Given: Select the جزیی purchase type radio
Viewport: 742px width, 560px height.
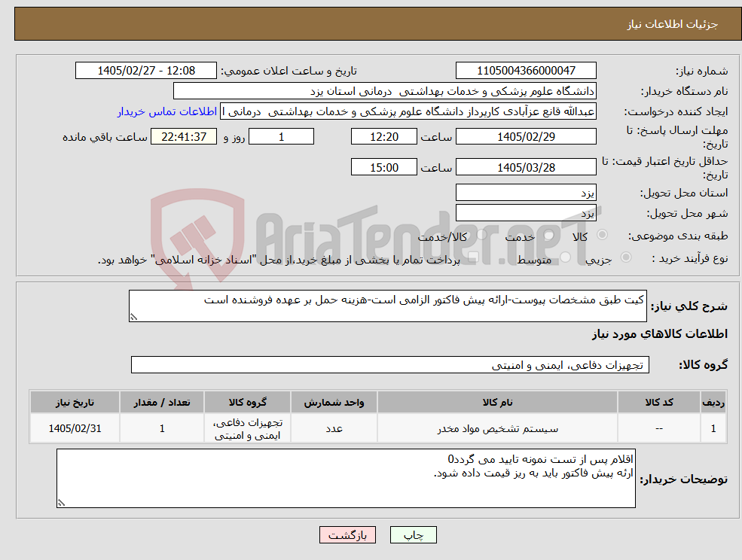Looking at the screenshot, I should (x=626, y=257).
